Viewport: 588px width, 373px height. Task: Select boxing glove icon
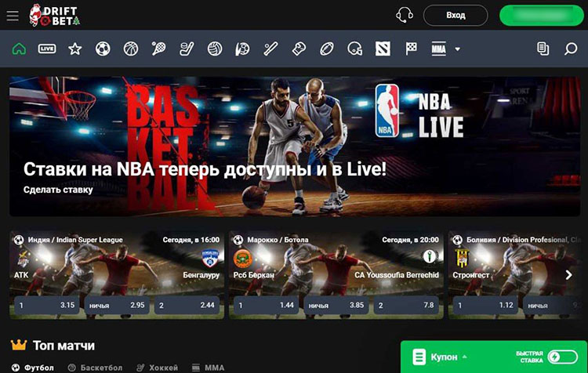pos(299,49)
